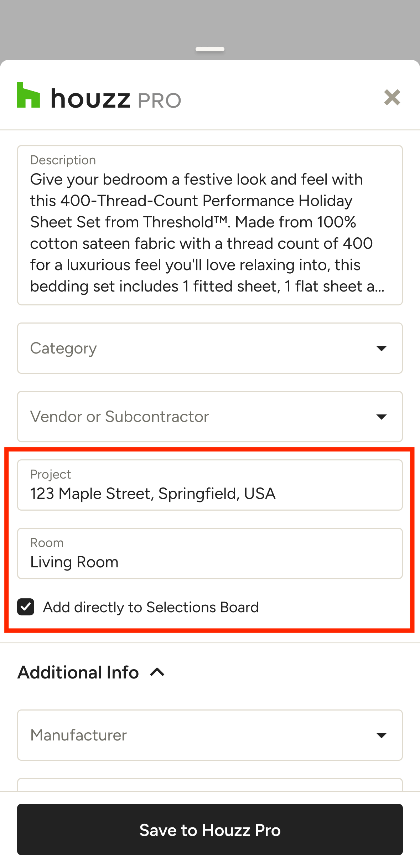Click the Vendor or Subcontractor arrow icon
This screenshot has width=420, height=868.
tap(381, 417)
